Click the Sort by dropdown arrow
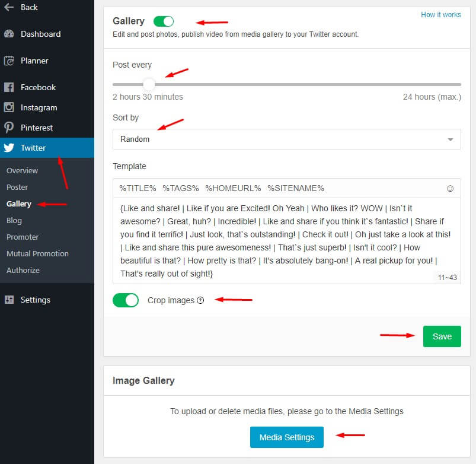This screenshot has width=476, height=464. coord(451,139)
